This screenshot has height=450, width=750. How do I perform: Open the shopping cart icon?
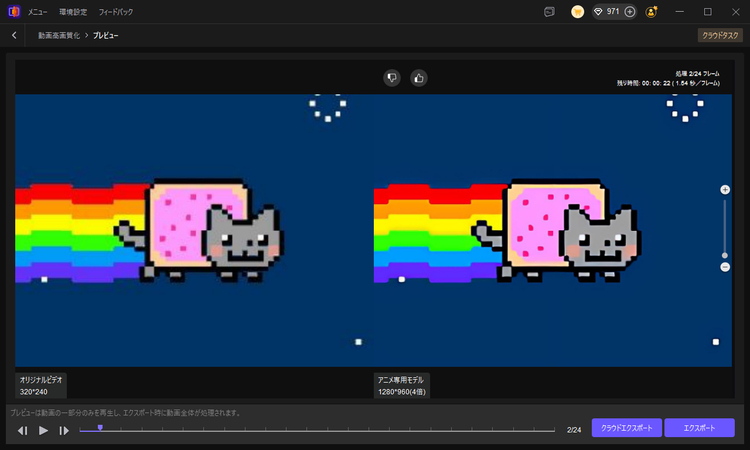577,12
